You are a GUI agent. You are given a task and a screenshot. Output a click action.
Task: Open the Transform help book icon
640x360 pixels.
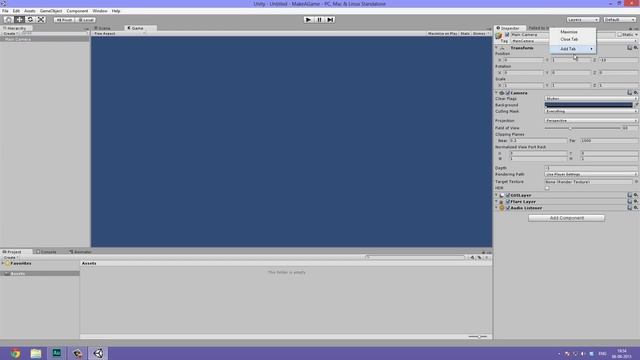click(x=629, y=48)
